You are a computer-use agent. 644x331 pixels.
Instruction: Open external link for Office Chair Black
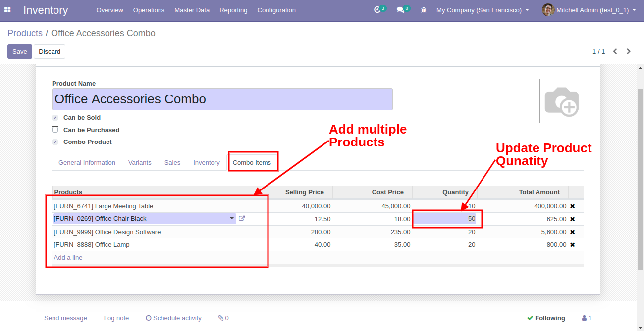point(242,218)
